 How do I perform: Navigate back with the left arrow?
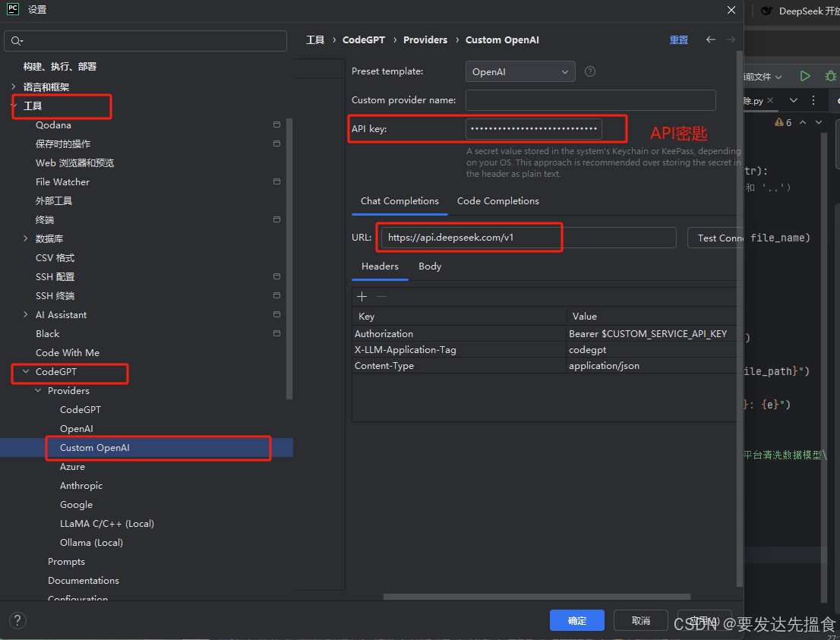[x=710, y=39]
